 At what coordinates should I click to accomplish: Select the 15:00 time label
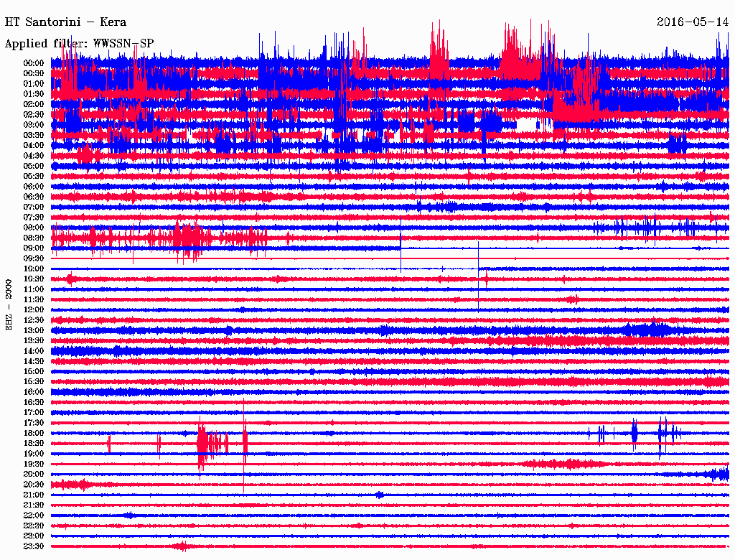34,371
